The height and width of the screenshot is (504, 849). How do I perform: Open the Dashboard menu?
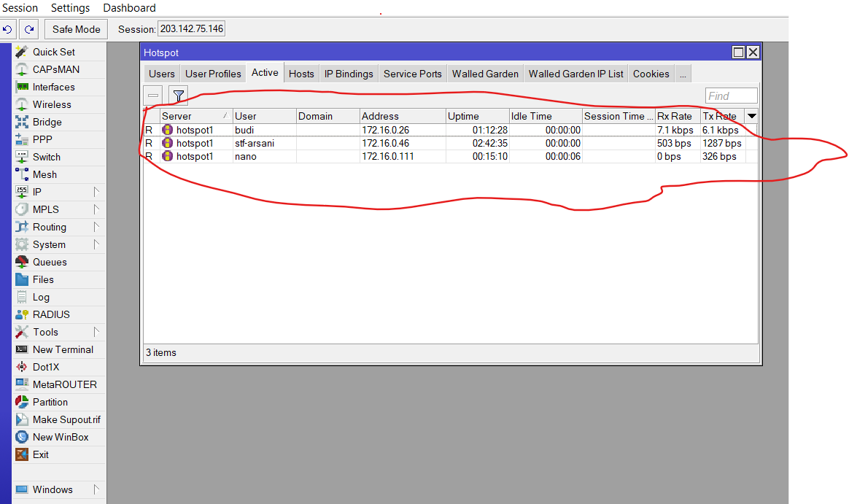coord(129,8)
